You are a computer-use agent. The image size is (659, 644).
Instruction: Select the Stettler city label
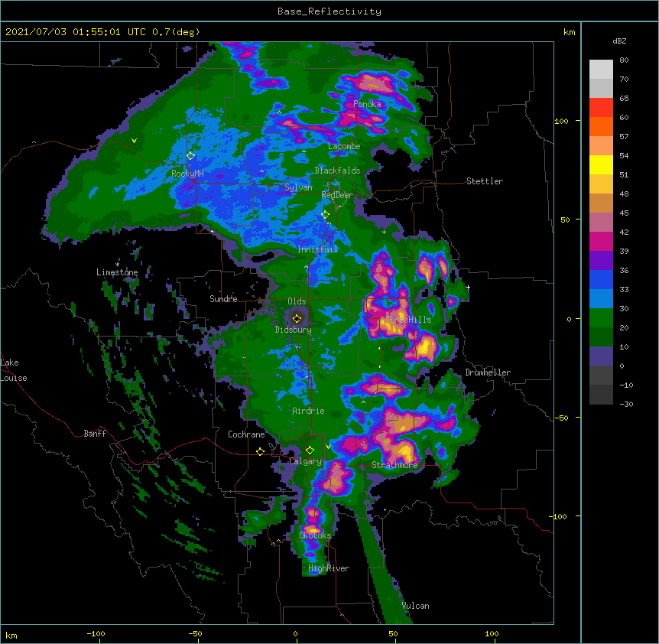(485, 181)
